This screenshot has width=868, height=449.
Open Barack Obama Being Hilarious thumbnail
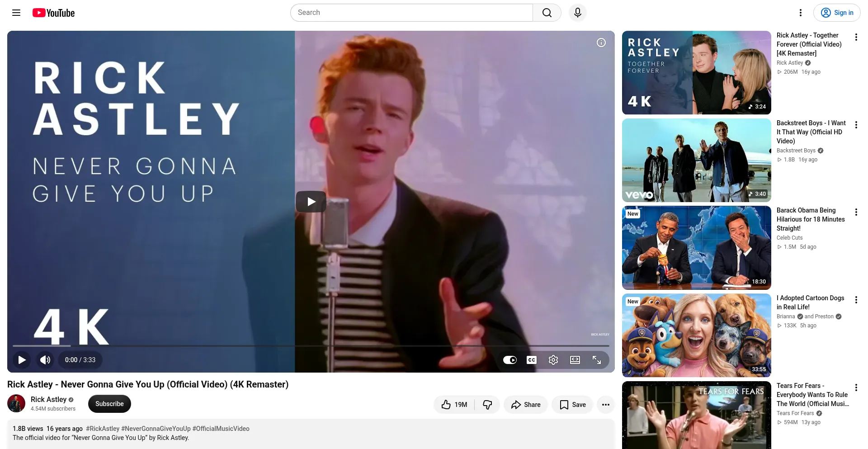tap(697, 248)
